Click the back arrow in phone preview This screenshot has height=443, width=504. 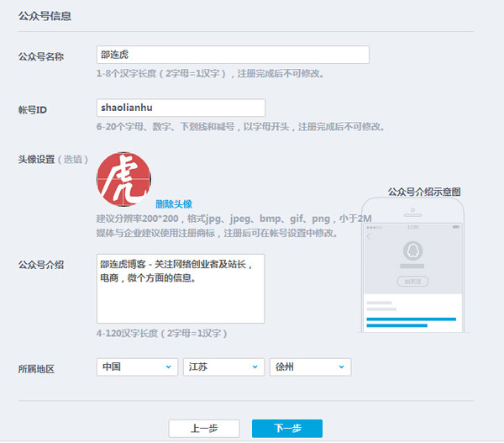click(369, 237)
